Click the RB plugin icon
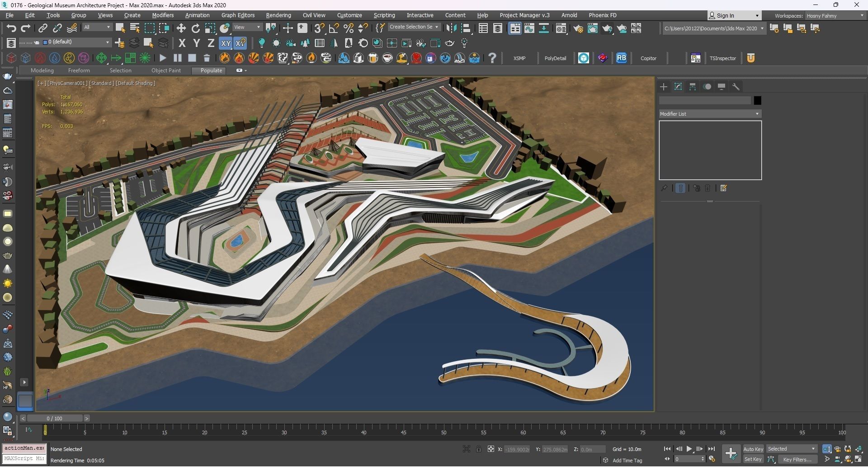 pos(622,58)
